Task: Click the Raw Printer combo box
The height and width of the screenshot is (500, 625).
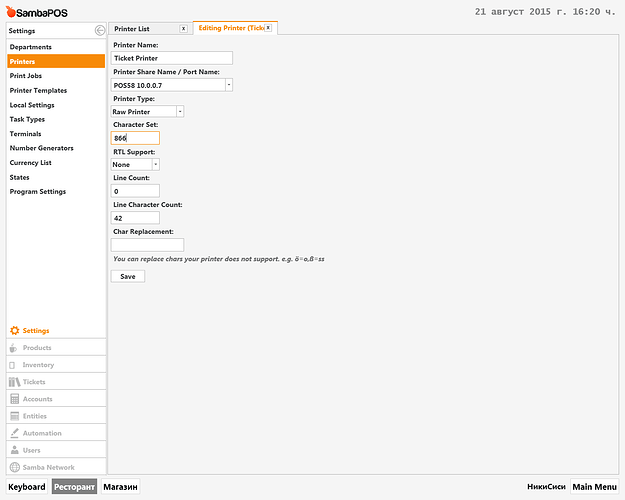Action: coord(147,112)
